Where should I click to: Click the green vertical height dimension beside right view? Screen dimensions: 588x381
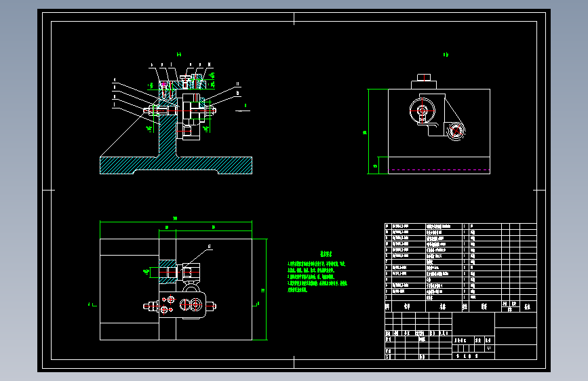tap(368, 132)
